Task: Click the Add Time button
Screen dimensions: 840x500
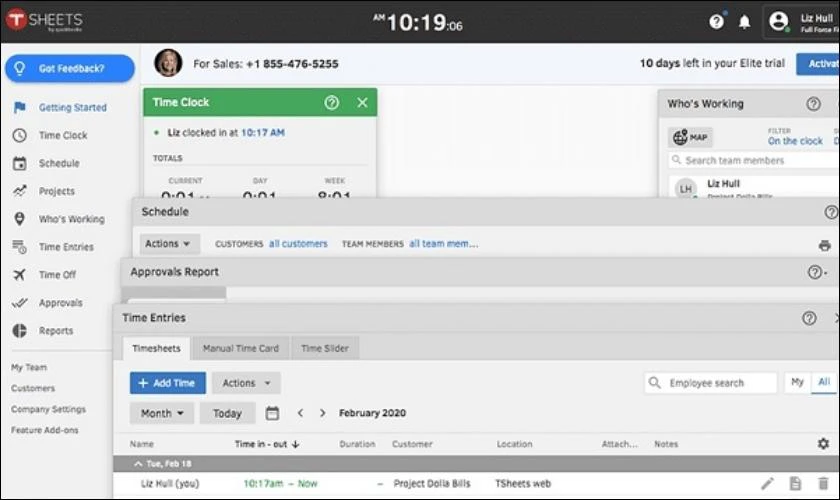Action: (168, 383)
